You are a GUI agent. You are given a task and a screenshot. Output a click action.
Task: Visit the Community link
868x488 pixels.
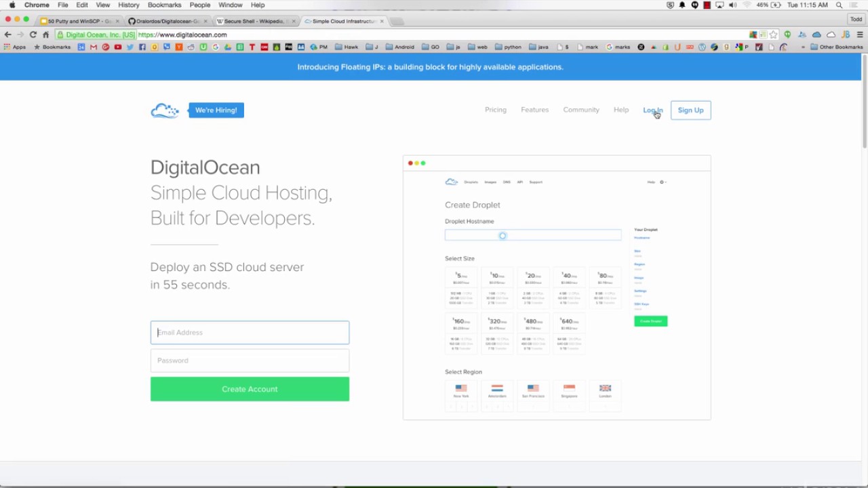[x=581, y=110]
